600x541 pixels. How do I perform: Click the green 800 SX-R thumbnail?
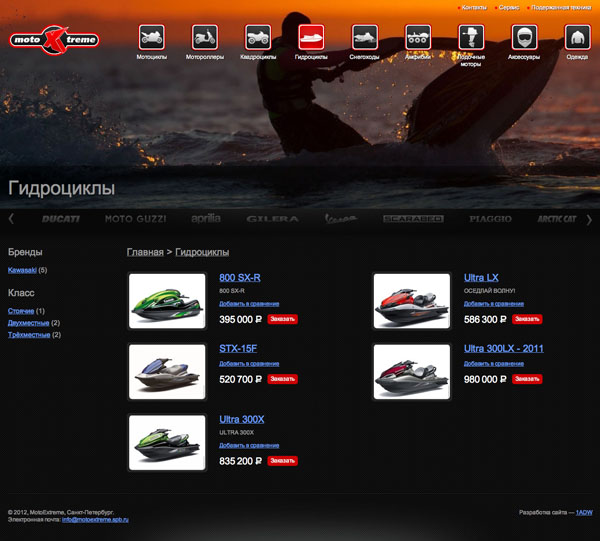click(x=167, y=301)
